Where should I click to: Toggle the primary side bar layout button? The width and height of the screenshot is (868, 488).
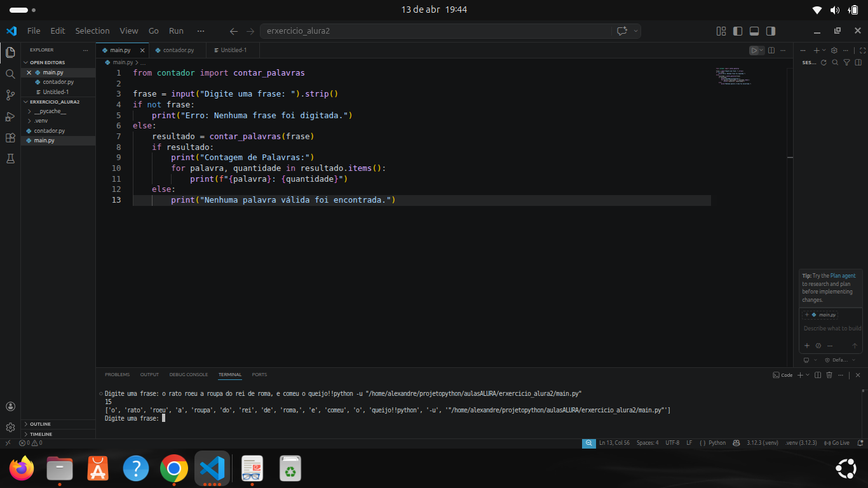coord(738,31)
